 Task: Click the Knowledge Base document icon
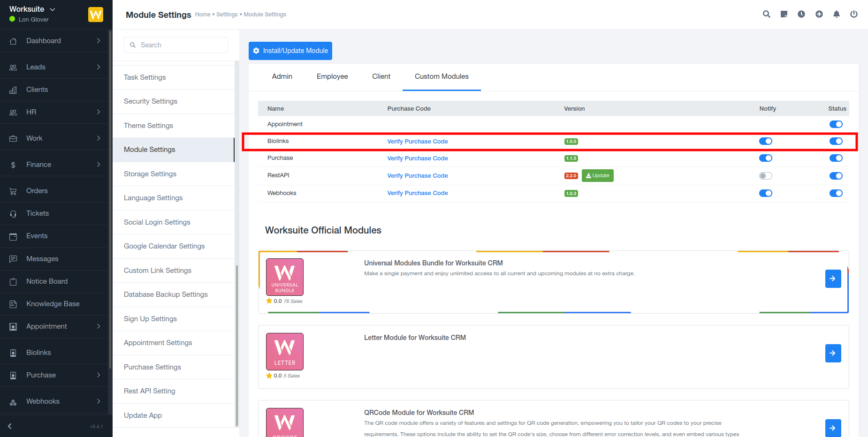click(13, 304)
